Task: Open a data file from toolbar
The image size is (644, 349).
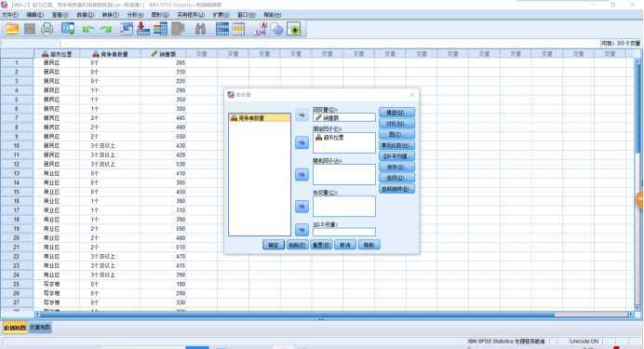Action: click(x=12, y=29)
